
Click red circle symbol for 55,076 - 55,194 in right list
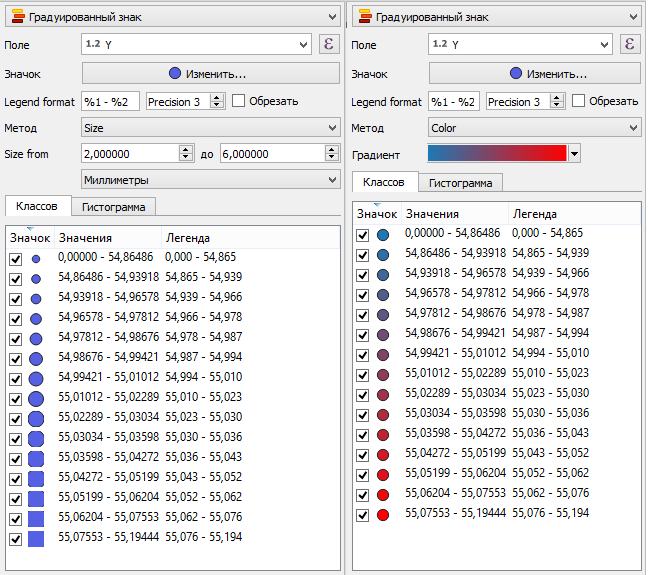[383, 514]
